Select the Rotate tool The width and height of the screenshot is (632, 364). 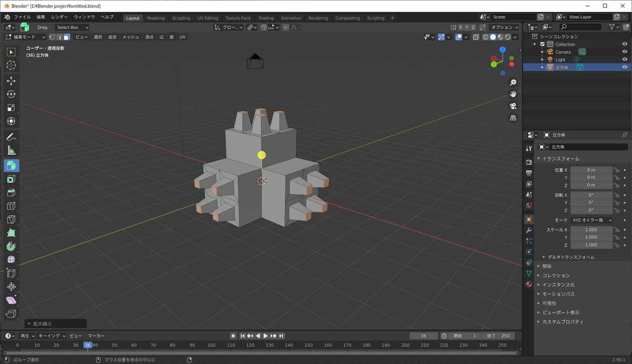[11, 94]
